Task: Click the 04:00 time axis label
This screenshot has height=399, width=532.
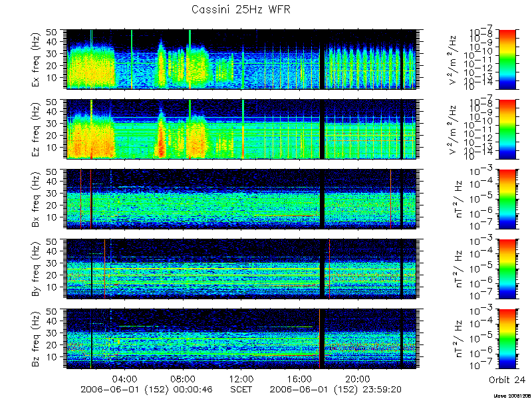Action: (125, 378)
